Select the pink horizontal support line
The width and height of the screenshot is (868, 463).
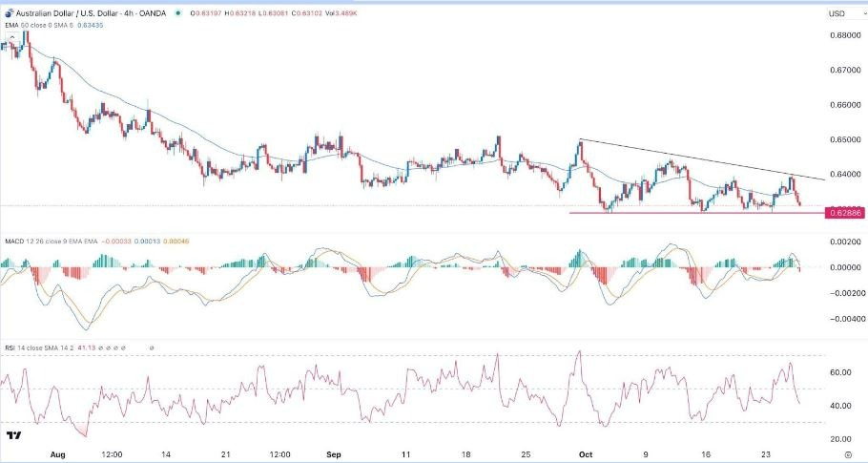[x=697, y=213]
